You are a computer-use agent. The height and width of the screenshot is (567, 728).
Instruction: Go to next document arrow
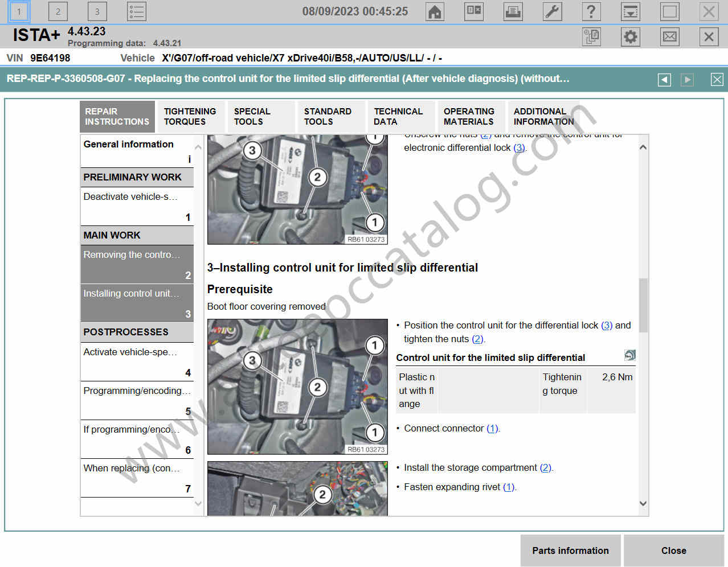pyautogui.click(x=688, y=80)
